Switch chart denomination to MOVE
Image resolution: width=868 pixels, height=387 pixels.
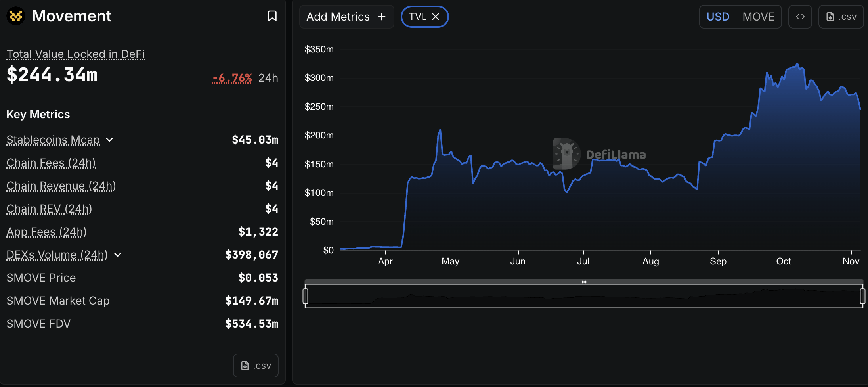[758, 17]
